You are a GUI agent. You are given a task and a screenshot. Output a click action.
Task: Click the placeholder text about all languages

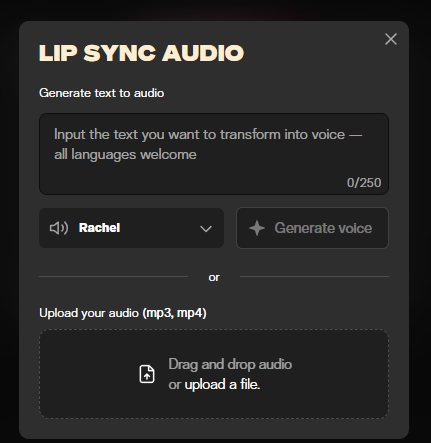(x=125, y=155)
